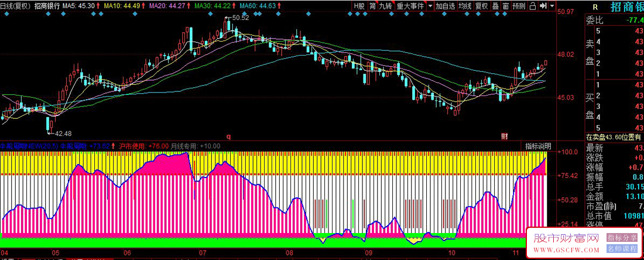The height and width of the screenshot is (260, 644).
Task: Click the 月线专用: +10.00 indicator value
Action: point(196,146)
